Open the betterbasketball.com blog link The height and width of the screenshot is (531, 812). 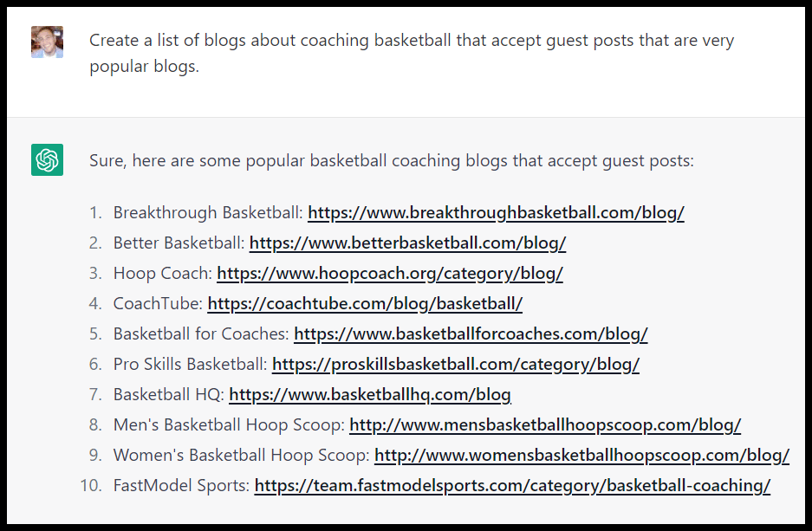pyautogui.click(x=407, y=243)
